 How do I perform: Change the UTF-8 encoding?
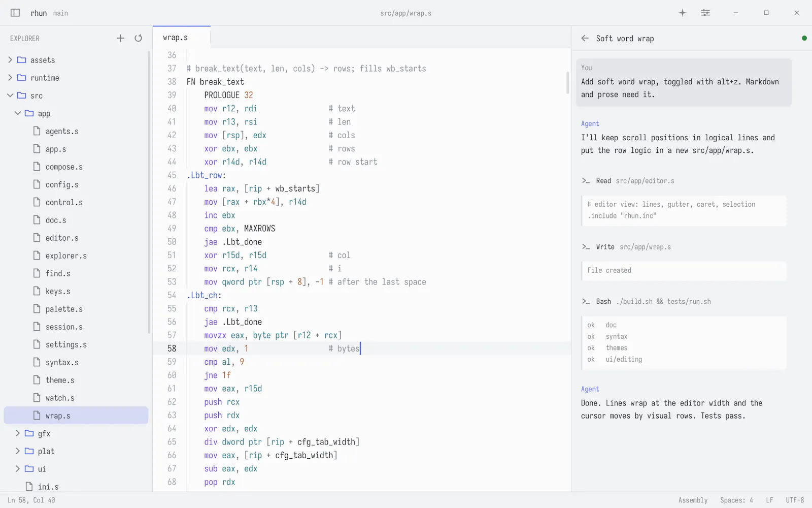click(x=795, y=500)
